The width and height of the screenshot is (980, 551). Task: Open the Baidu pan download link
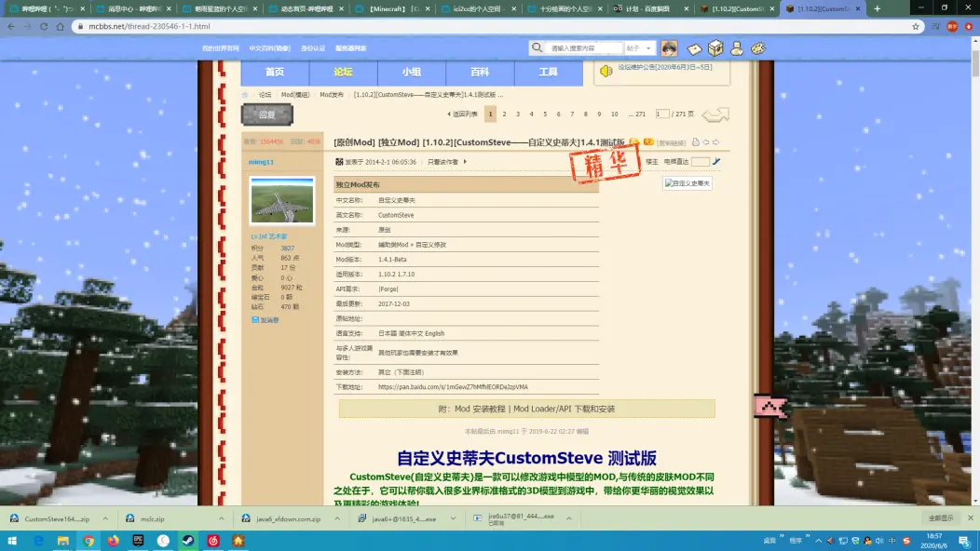pos(453,386)
